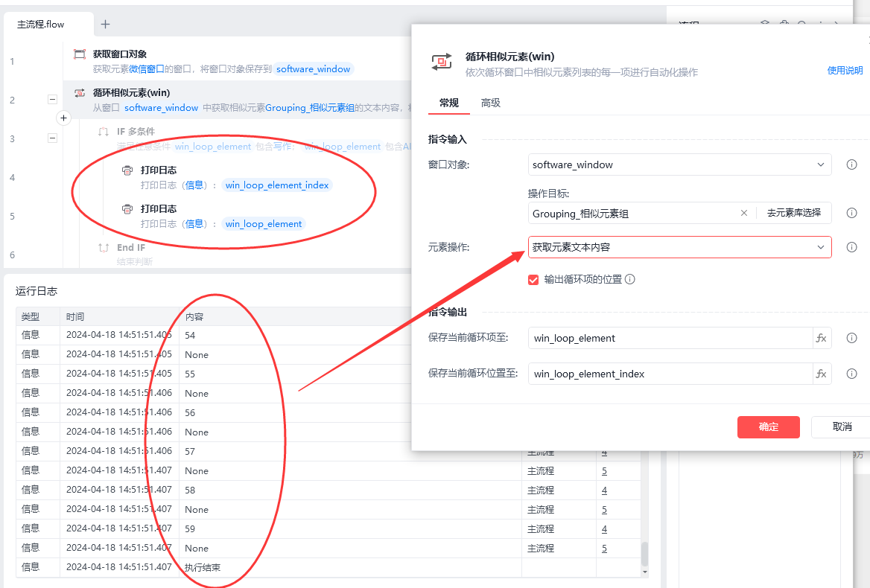Insert step using the plus circle below line 2
870x588 pixels.
pos(64,118)
